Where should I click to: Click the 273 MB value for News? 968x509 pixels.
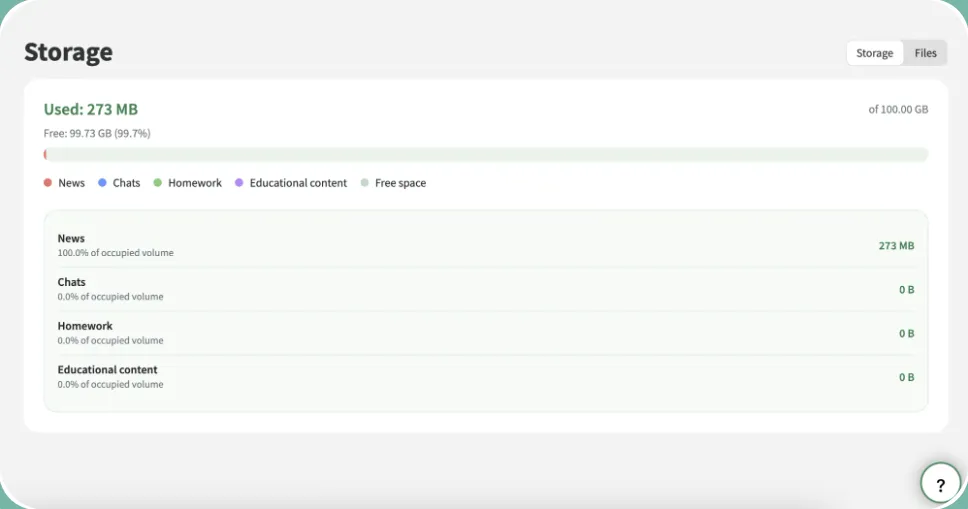point(896,246)
